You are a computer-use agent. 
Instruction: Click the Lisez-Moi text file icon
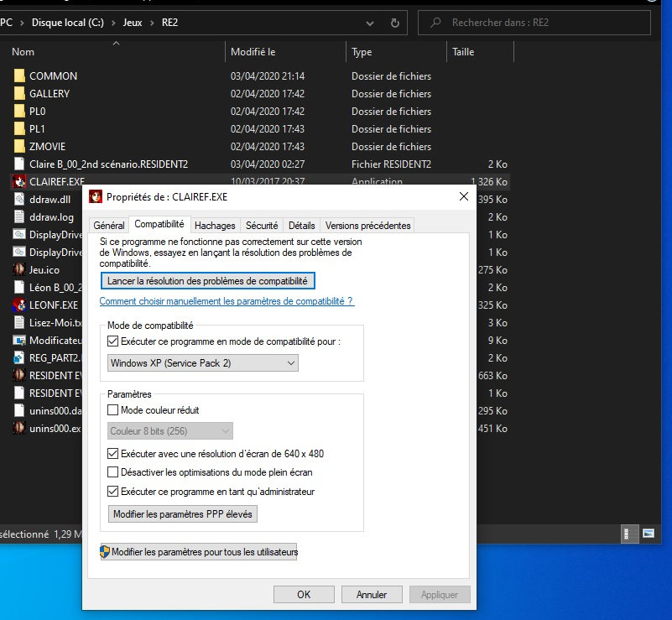click(19, 322)
